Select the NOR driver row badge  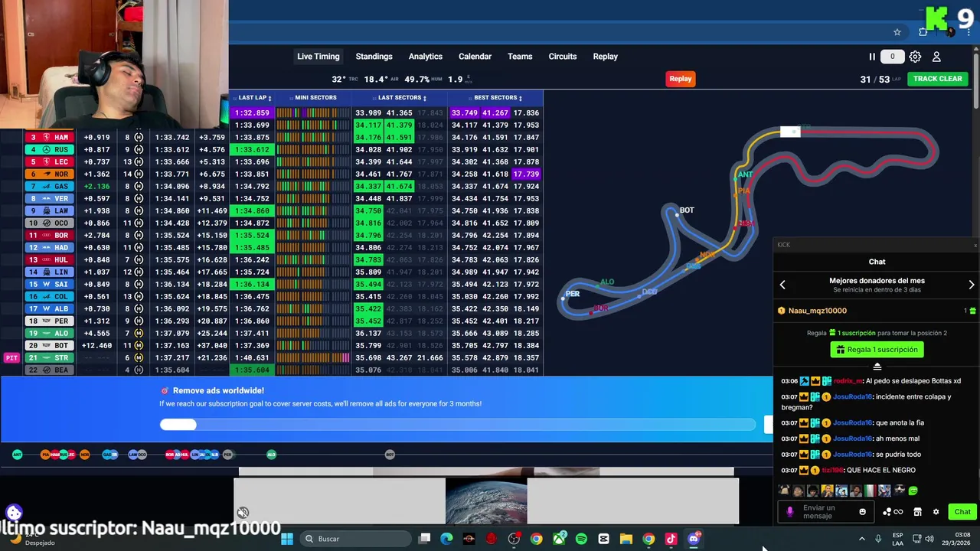49,174
